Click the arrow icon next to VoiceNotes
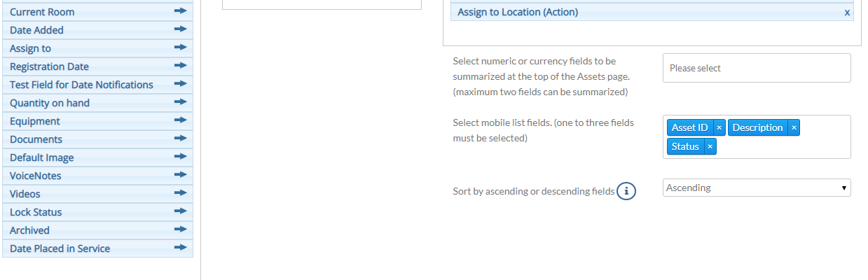Viewport: 868px width, 280px height. (181, 175)
